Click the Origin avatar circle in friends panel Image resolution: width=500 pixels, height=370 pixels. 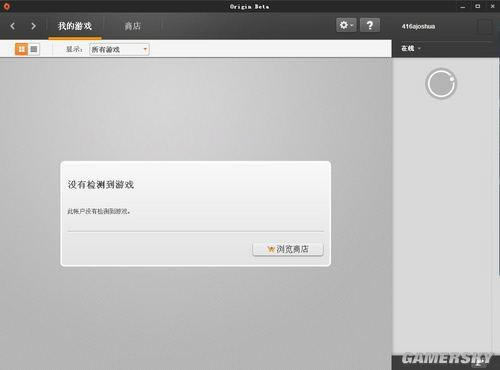coord(441,84)
